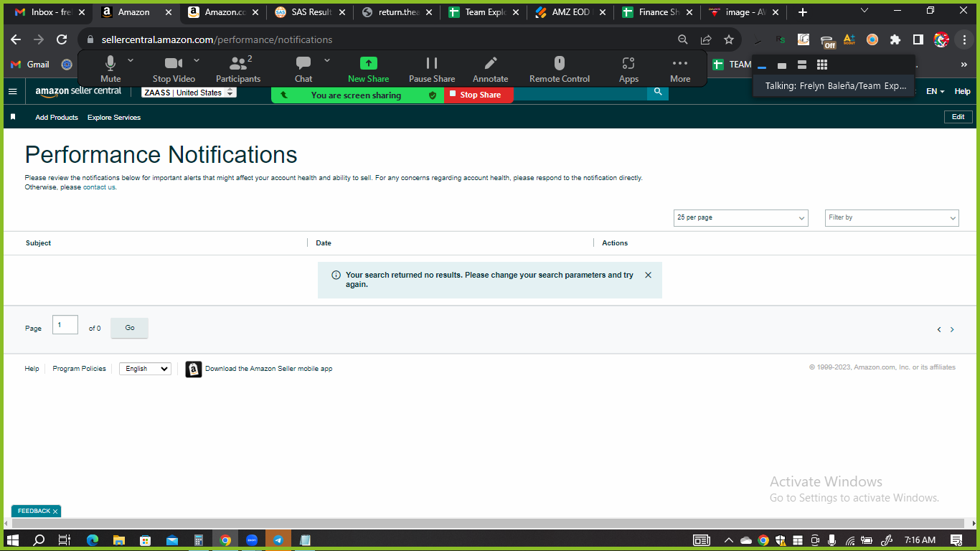Open the Zoom app in taskbar

(x=252, y=540)
